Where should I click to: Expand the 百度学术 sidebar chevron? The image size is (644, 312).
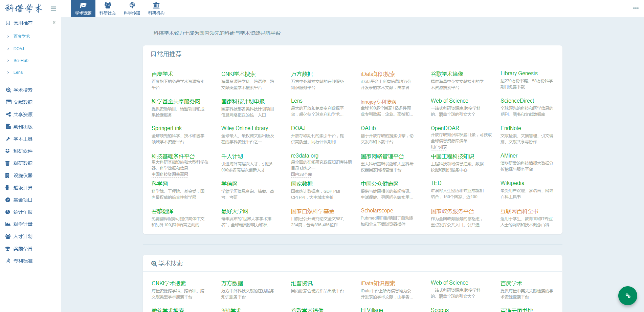[x=8, y=36]
